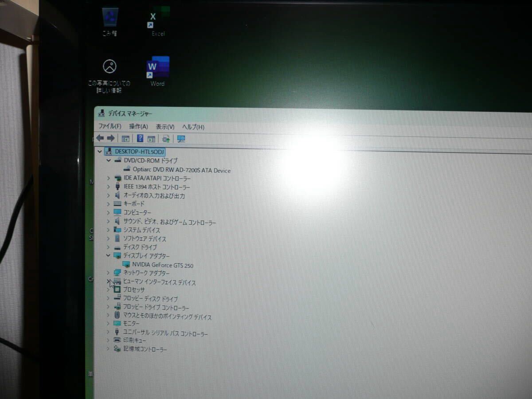Collapse the ディスプレイ アダプター category
Screen dimensions: 532x399
pyautogui.click(x=108, y=255)
